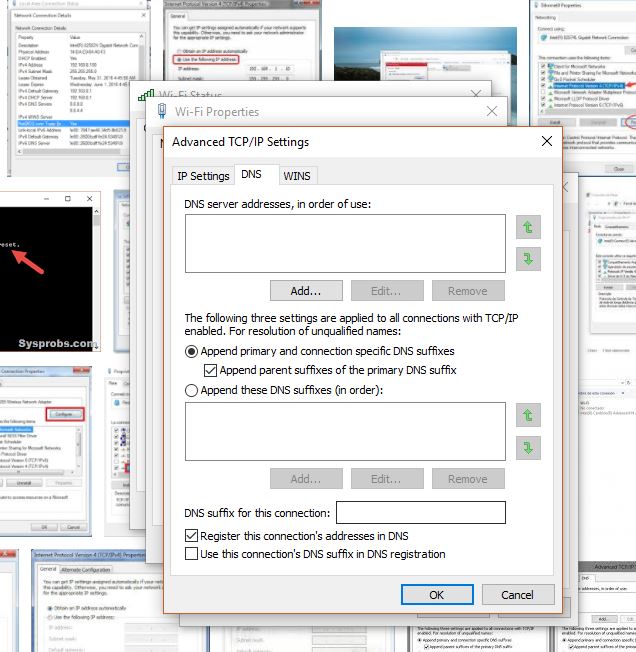Viewport: 636px width, 652px height.
Task: Toggle Register this connection's addresses in DNS
Action: pos(191,536)
